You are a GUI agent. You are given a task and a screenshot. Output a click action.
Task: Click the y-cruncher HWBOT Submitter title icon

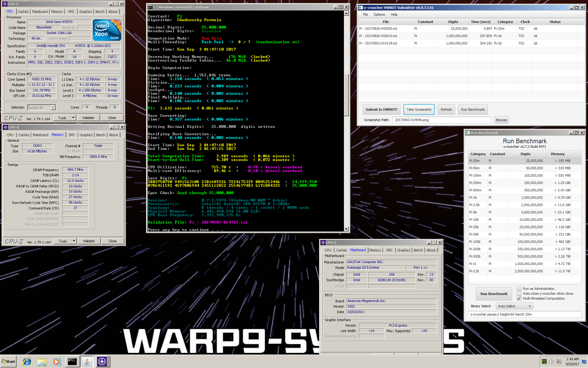tap(361, 8)
